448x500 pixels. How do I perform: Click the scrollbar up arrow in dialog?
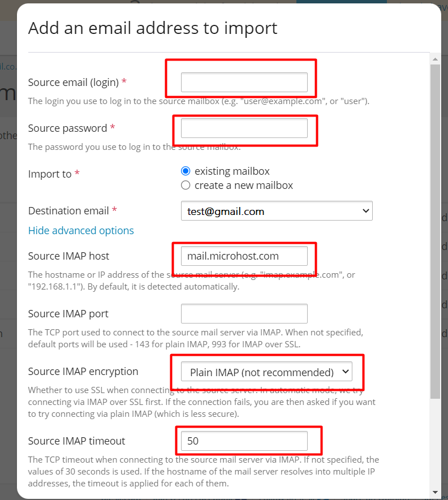tap(435, 59)
